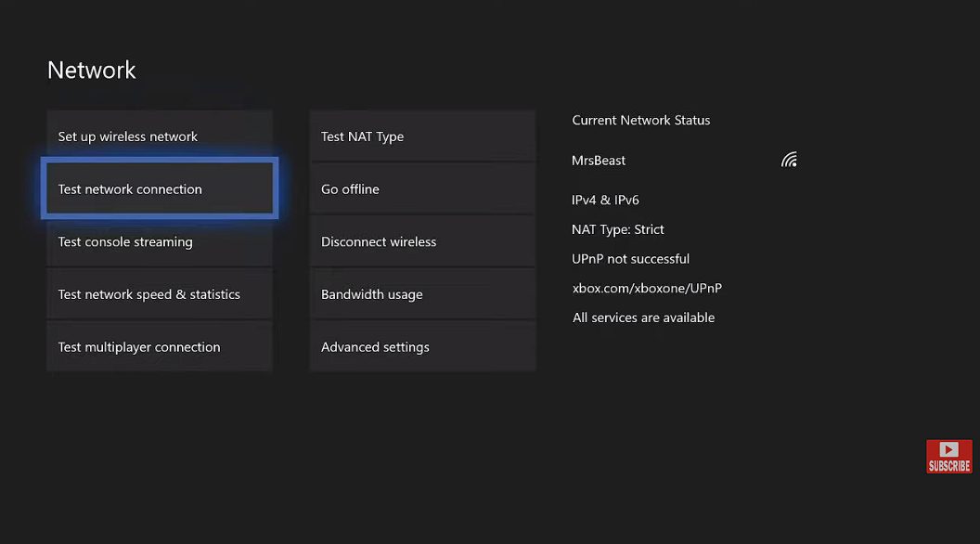
Task: Click the UPnP not successful message
Action: point(630,258)
